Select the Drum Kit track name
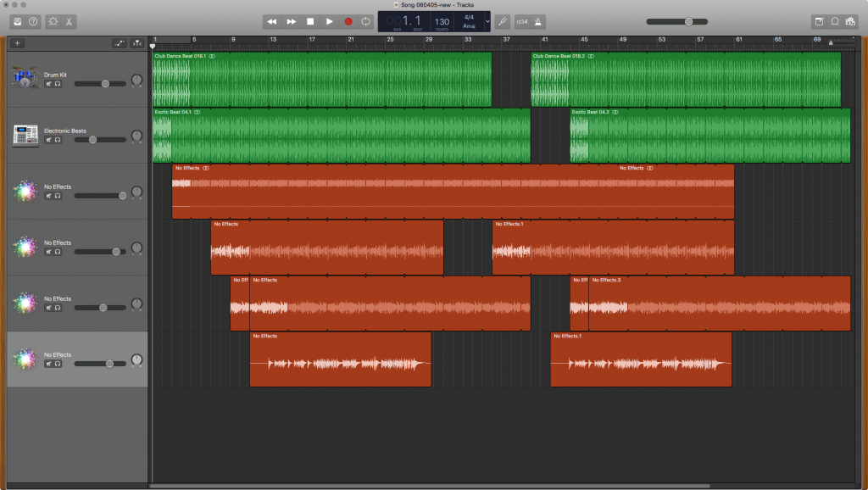 click(55, 75)
